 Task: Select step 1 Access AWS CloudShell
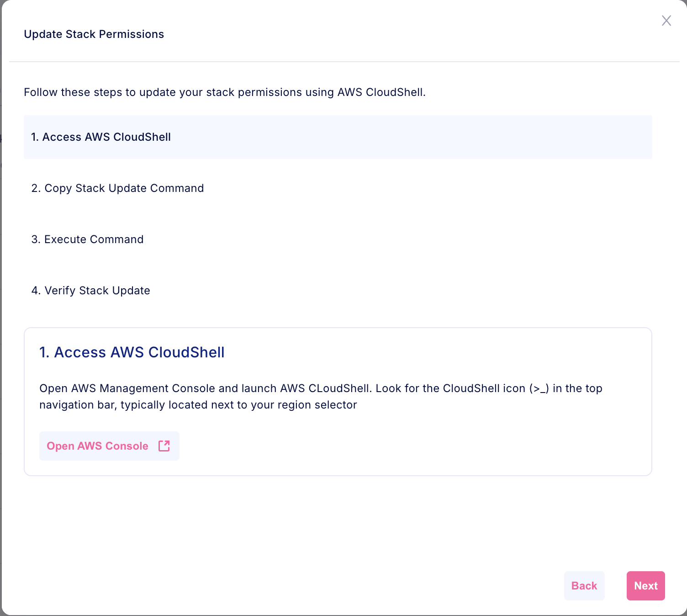point(101,137)
